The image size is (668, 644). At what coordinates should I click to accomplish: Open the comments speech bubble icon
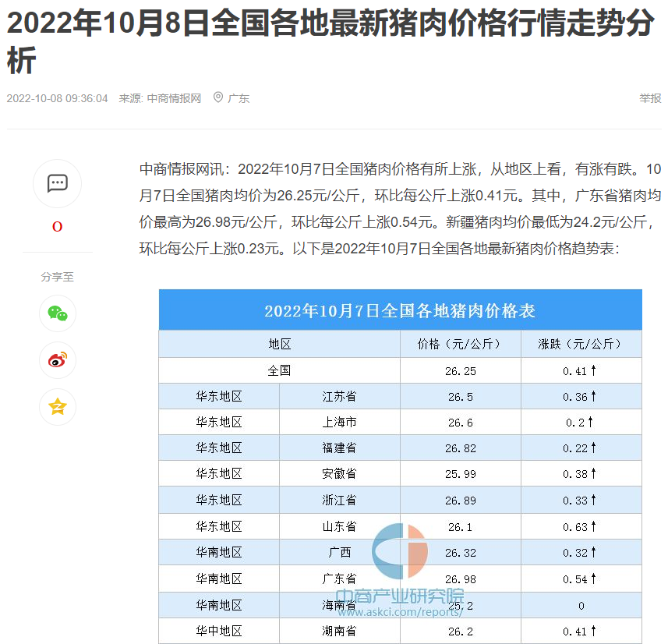pyautogui.click(x=57, y=183)
